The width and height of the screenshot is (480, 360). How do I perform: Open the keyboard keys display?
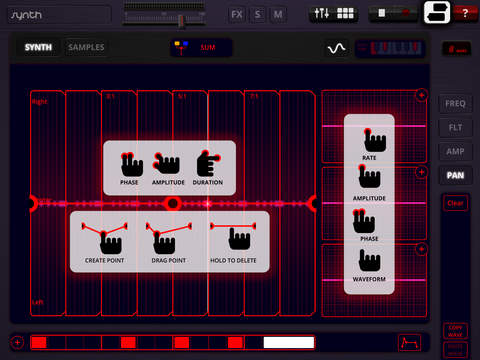(x=390, y=49)
